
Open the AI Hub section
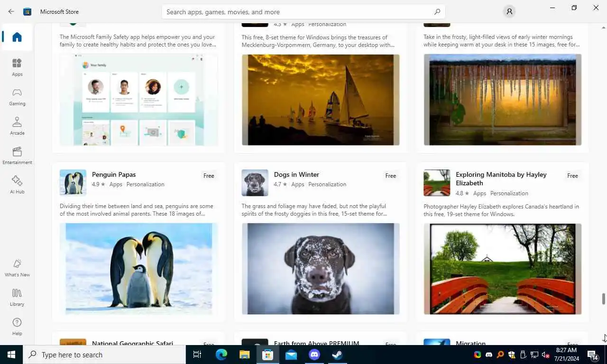(17, 184)
